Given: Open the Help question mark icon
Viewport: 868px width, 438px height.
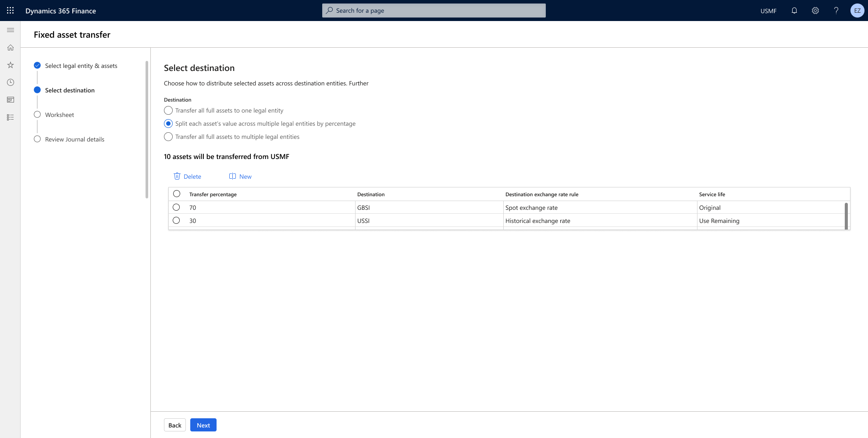Looking at the screenshot, I should (x=836, y=10).
